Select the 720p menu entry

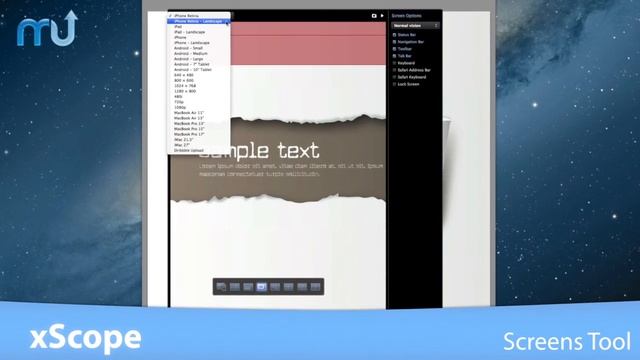click(x=199, y=102)
